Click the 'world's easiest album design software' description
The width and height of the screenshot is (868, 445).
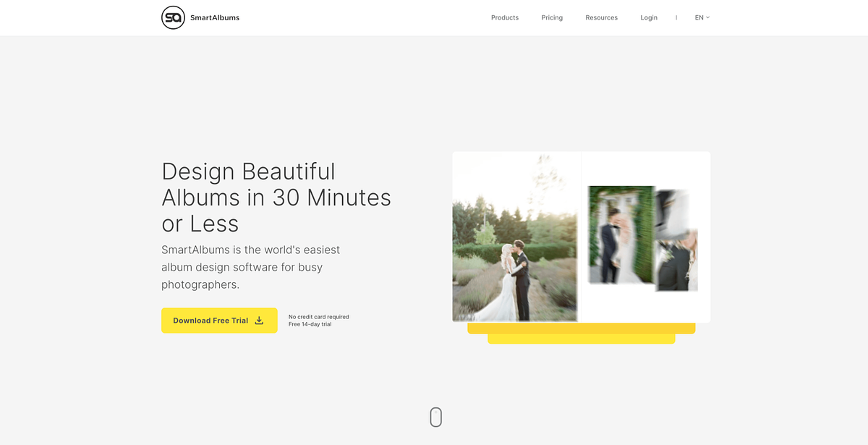pyautogui.click(x=250, y=267)
